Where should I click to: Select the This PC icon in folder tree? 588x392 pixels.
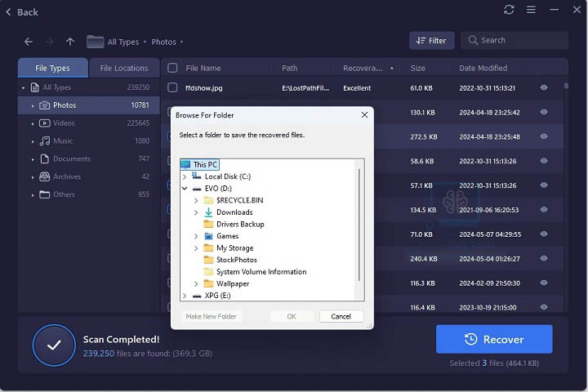[186, 164]
